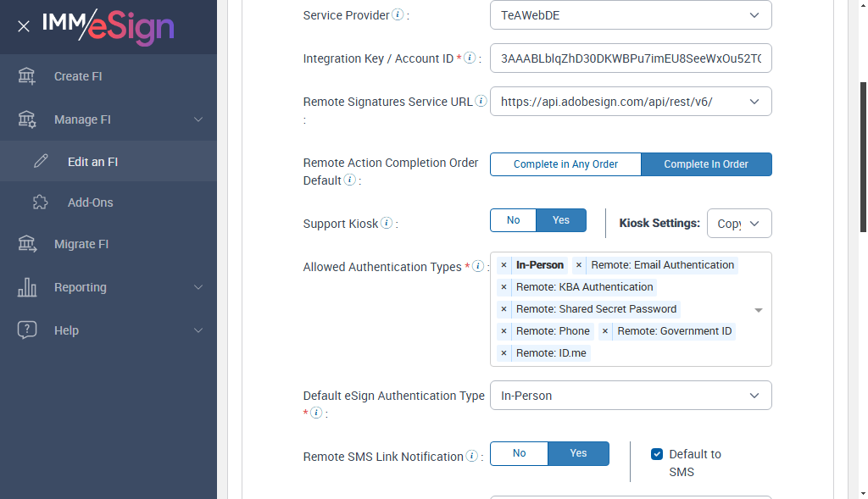
Task: Click info icon beside Service Provider
Action: click(x=398, y=15)
